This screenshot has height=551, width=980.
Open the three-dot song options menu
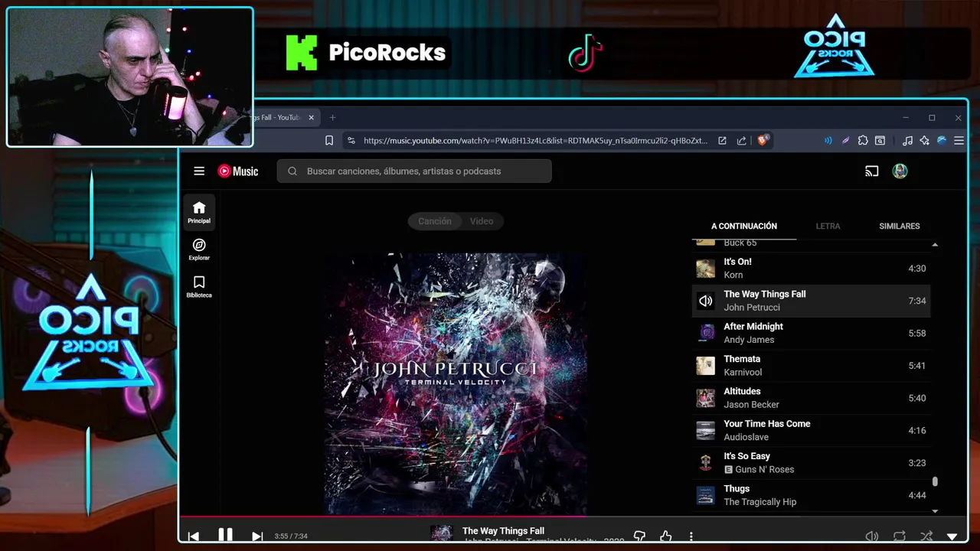click(691, 536)
